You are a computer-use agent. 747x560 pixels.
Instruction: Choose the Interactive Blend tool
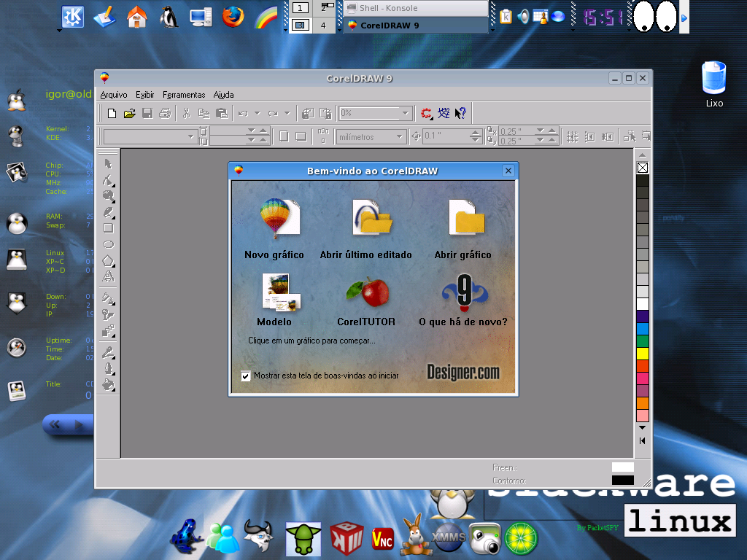(108, 331)
